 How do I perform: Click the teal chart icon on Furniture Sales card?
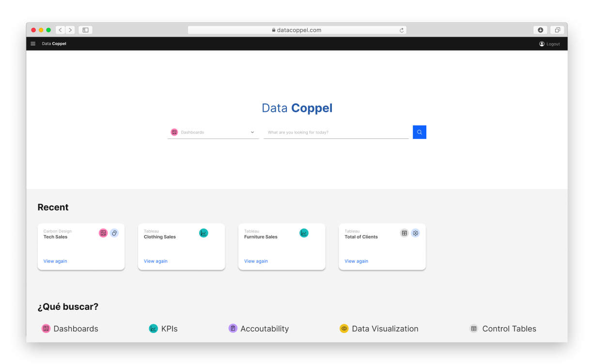pos(304,233)
